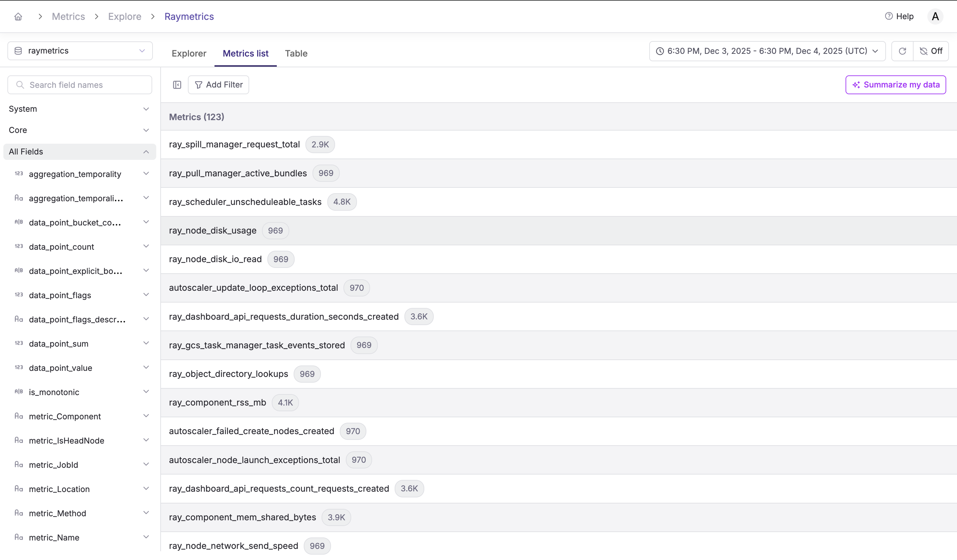
Task: Click the database icon in the raymetrics selector
Action: [18, 50]
